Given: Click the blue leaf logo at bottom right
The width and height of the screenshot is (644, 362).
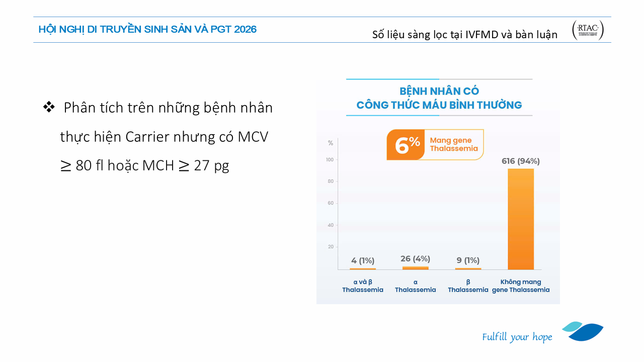Looking at the screenshot, I should tap(584, 331).
